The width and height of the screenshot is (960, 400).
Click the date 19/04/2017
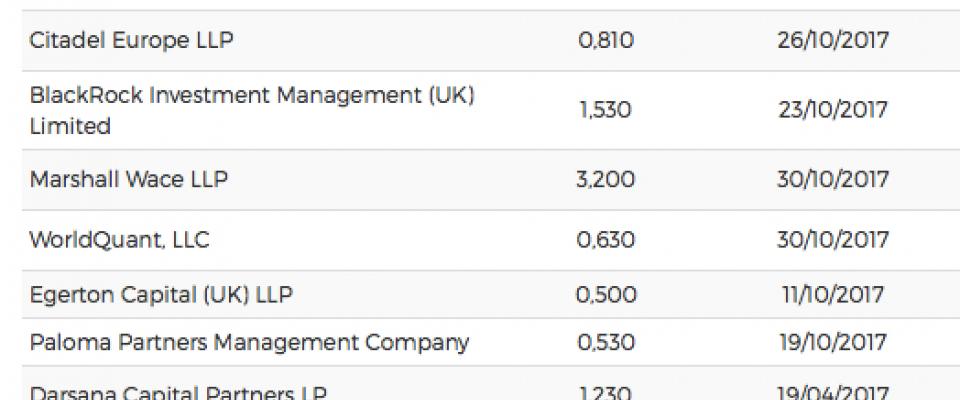[833, 392]
